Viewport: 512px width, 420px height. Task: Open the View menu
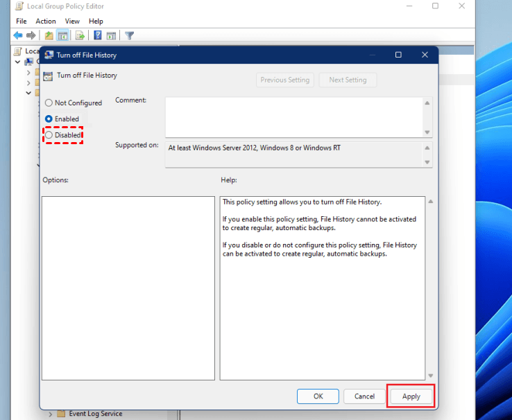pos(72,21)
